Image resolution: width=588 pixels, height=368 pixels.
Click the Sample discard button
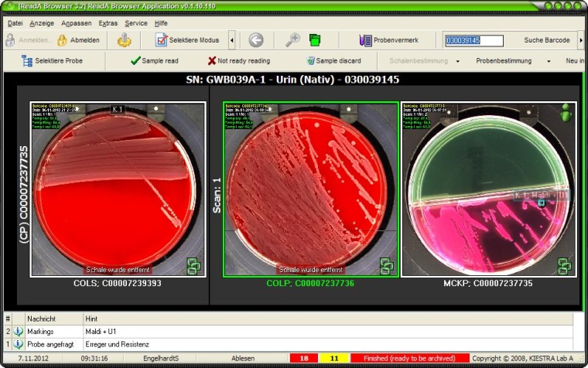pos(333,60)
